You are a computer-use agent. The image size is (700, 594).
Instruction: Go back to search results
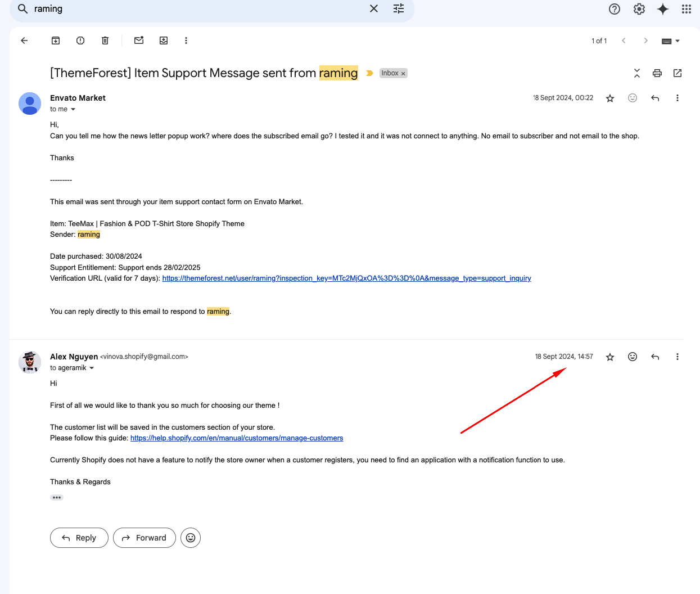[x=24, y=40]
